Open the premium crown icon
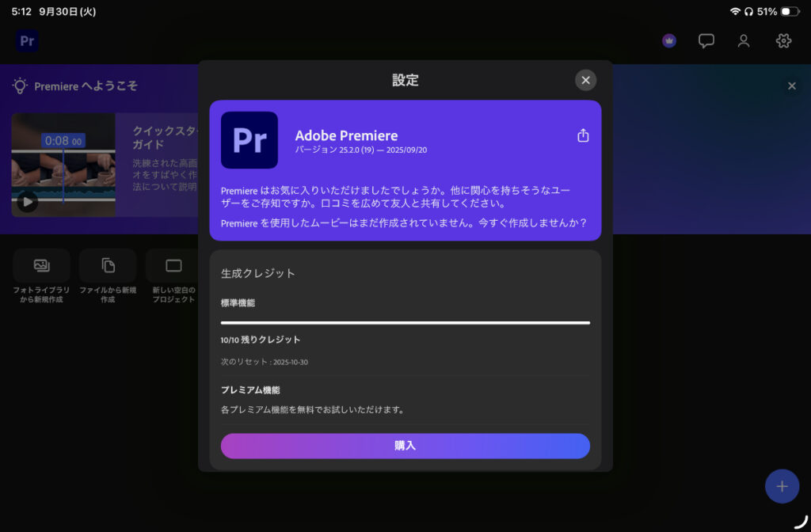811x532 pixels. pos(669,41)
